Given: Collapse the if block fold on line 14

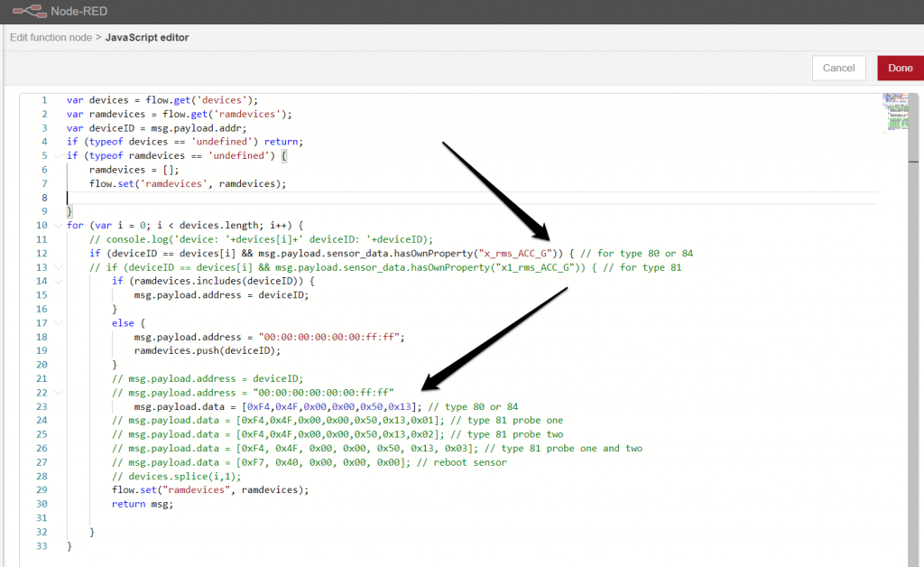Looking at the screenshot, I should (x=58, y=281).
